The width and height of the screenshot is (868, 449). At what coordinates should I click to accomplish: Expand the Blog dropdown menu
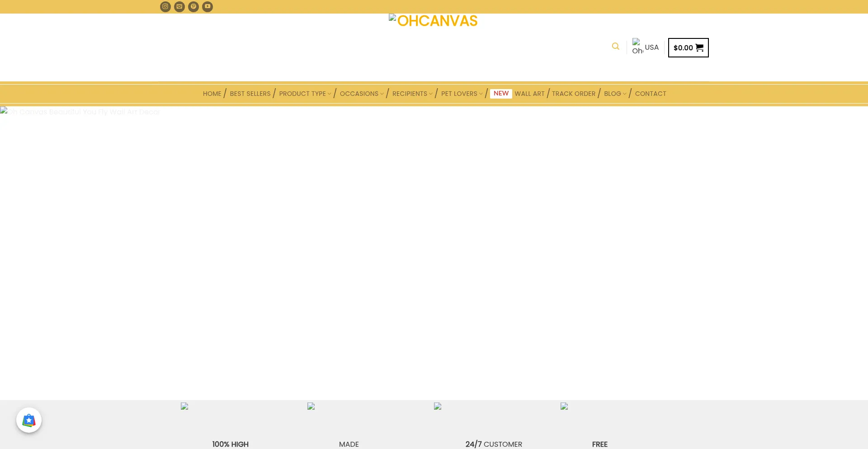click(x=615, y=94)
